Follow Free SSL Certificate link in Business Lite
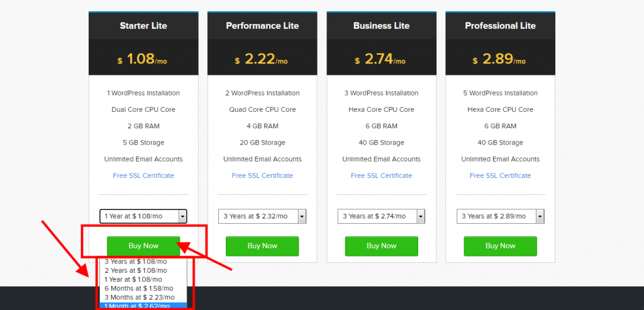 click(x=381, y=175)
